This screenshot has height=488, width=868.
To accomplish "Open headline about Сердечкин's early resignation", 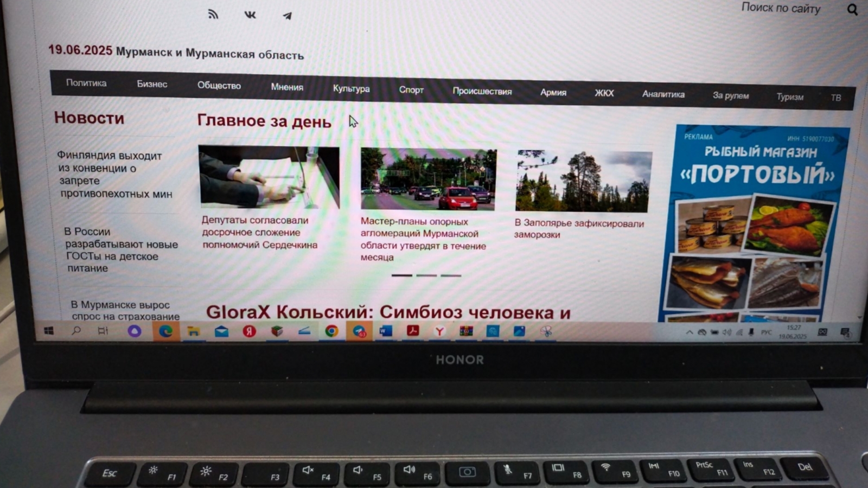I will click(x=259, y=232).
